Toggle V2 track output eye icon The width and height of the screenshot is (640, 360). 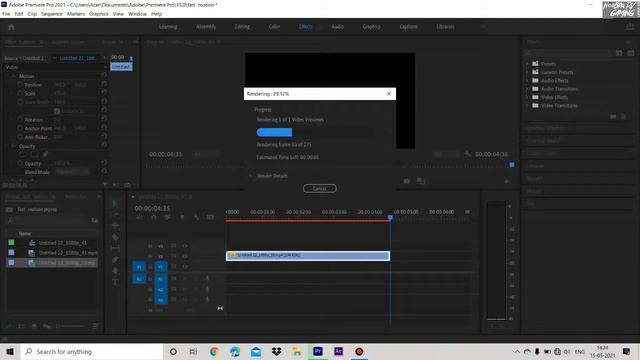pos(185,256)
